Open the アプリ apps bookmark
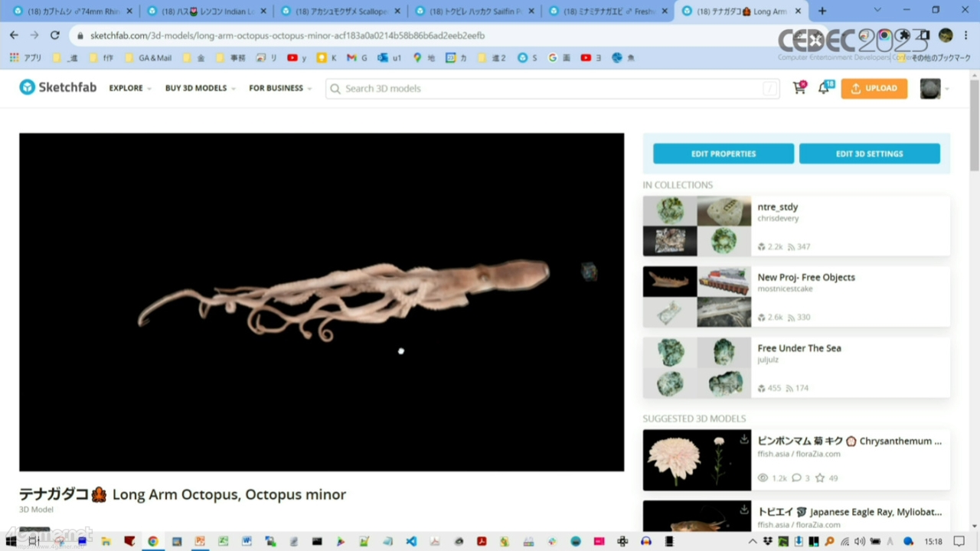The width and height of the screenshot is (980, 551). tap(25, 58)
